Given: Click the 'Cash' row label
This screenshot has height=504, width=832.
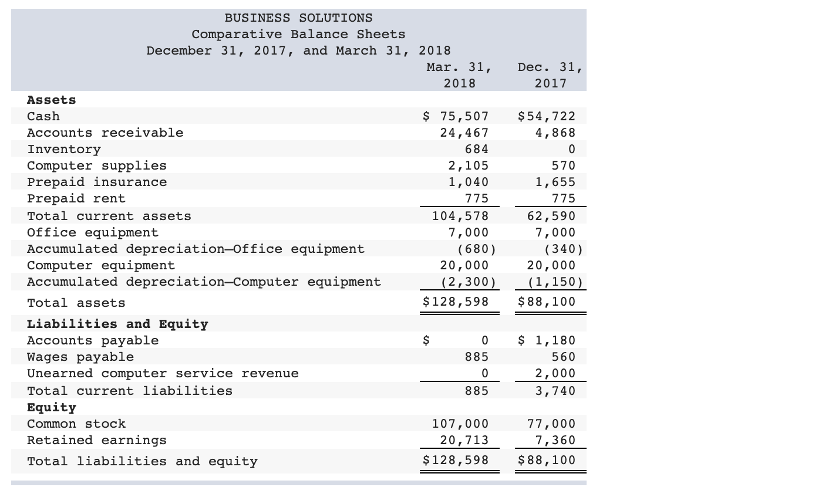Looking at the screenshot, I should click(43, 116).
